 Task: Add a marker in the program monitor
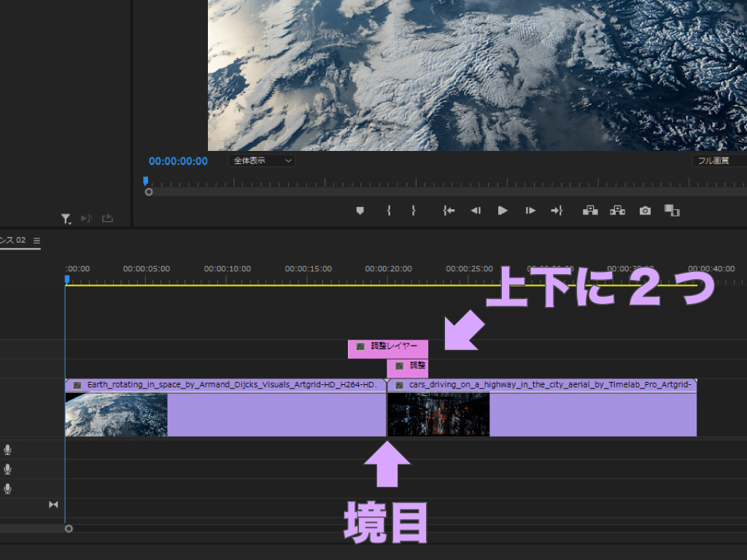360,211
